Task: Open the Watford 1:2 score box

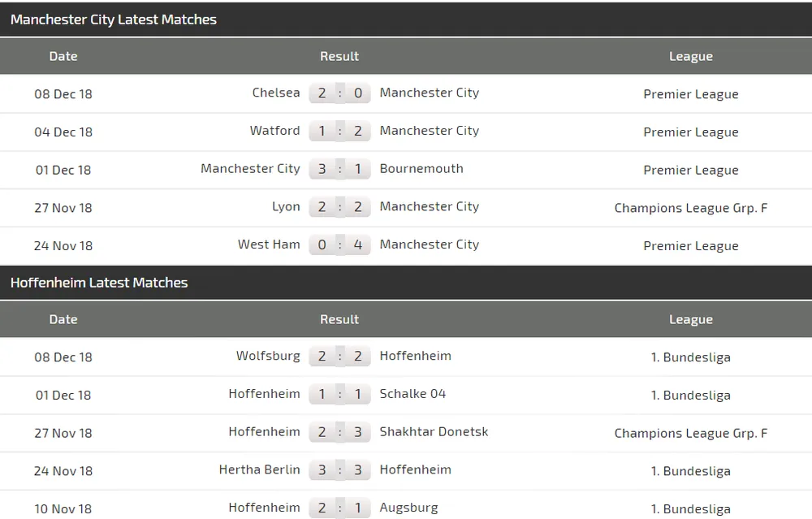Action: coord(339,131)
